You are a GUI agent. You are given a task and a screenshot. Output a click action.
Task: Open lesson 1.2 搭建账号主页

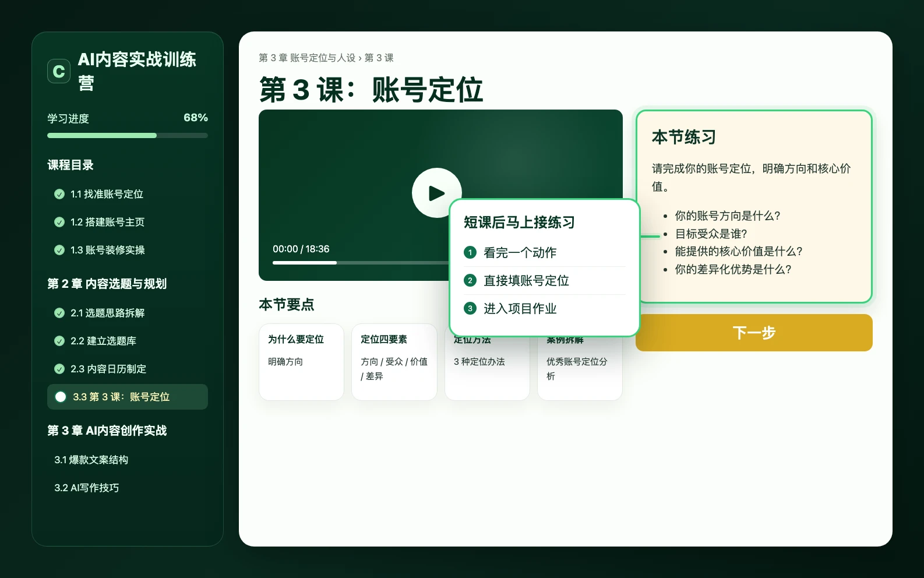[128, 222]
